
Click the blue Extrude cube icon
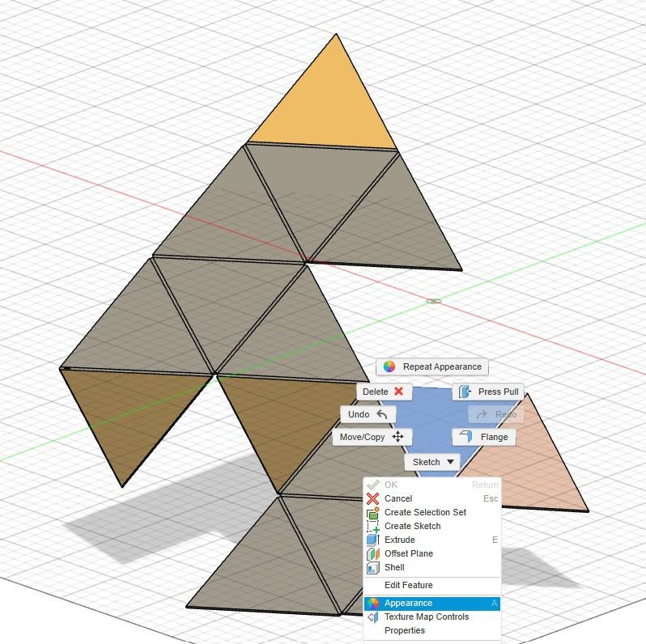coord(373,540)
